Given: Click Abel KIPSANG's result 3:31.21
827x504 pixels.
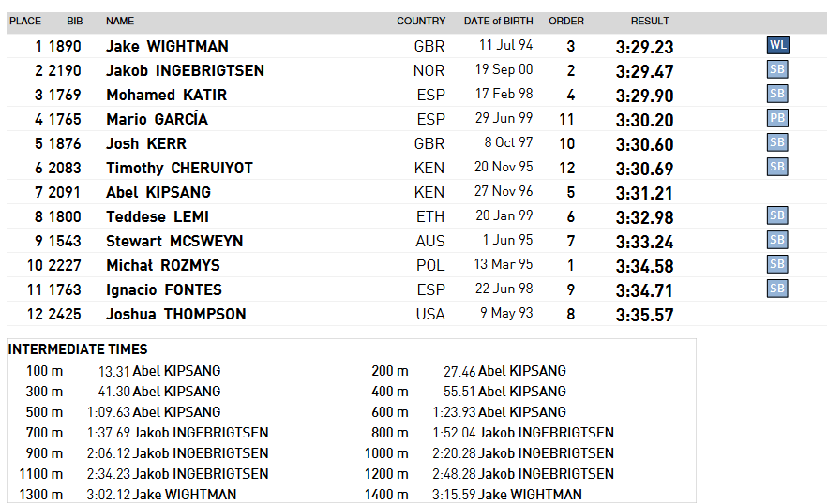Looking at the screenshot, I should 644,193.
